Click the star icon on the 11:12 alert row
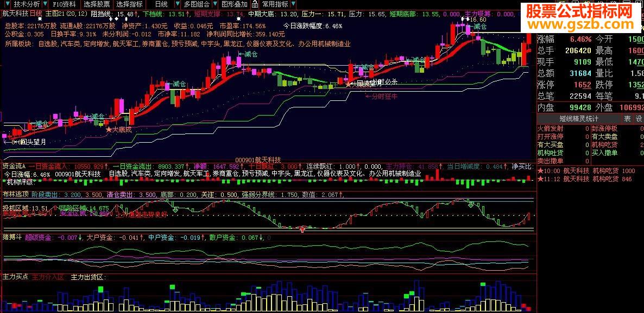Screen dimensions: 644x313 [540, 179]
